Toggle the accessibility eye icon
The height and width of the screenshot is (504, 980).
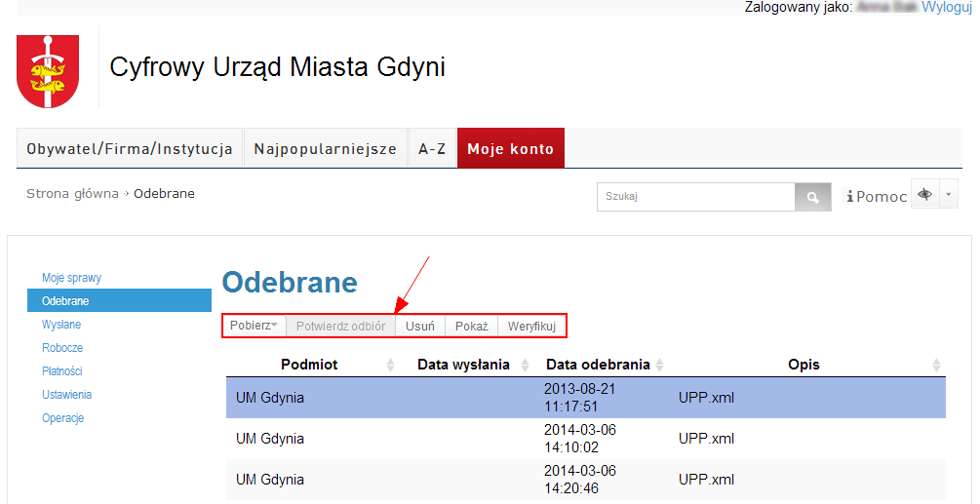[x=924, y=195]
